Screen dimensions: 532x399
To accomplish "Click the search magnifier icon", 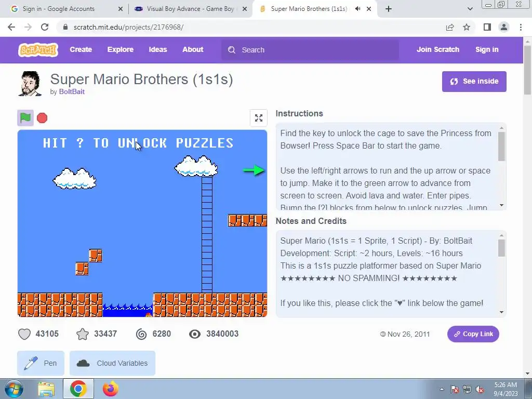I will (232, 50).
